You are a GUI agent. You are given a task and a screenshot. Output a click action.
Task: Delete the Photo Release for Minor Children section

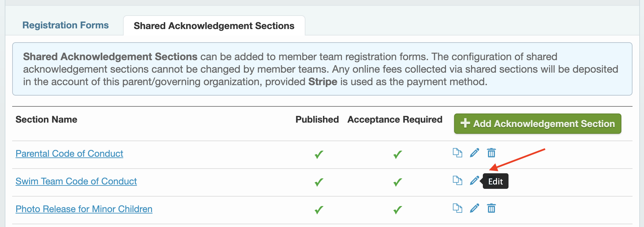click(x=491, y=208)
